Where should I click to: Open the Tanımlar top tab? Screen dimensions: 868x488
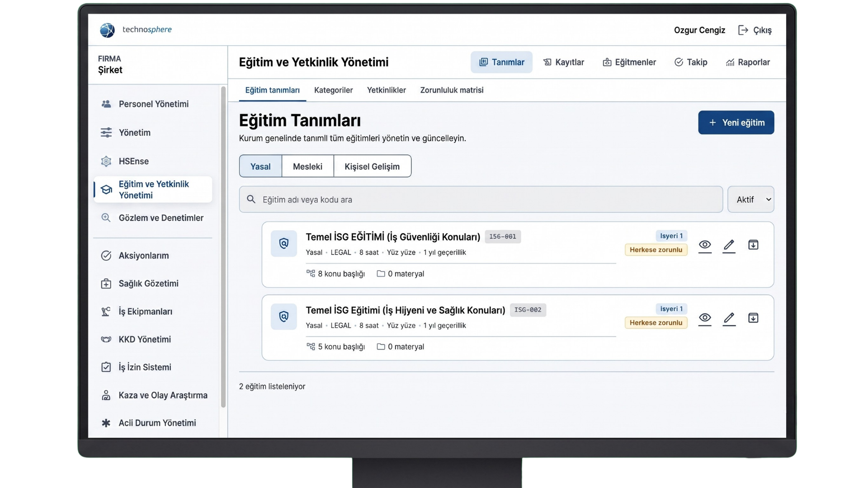pos(501,62)
